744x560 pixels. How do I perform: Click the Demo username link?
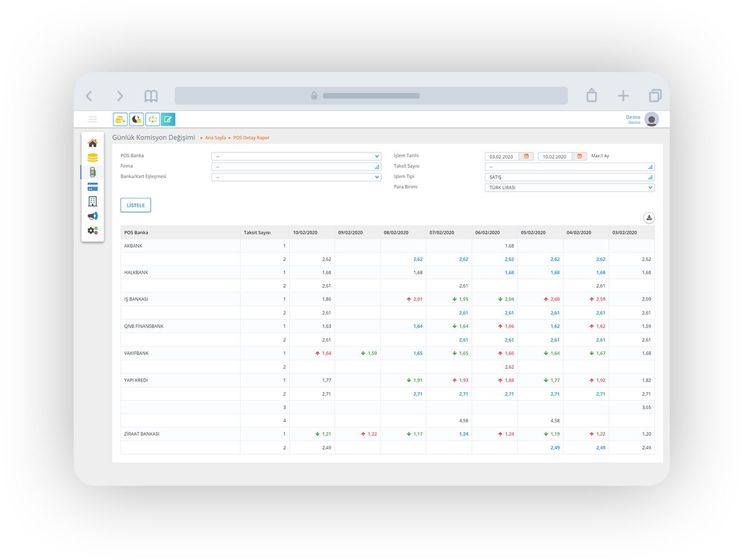633,117
